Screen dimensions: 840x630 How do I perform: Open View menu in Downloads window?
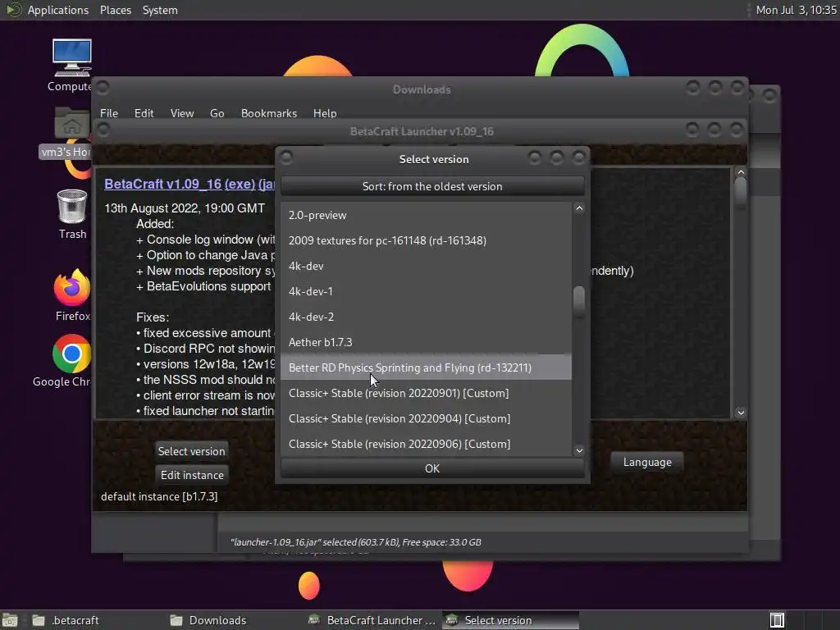point(181,113)
